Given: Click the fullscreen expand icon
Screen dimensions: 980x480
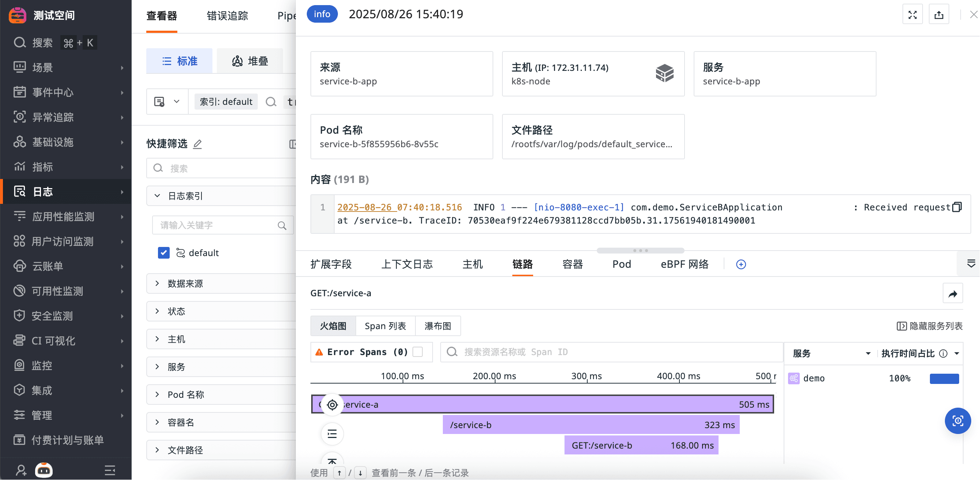Looking at the screenshot, I should pyautogui.click(x=912, y=15).
